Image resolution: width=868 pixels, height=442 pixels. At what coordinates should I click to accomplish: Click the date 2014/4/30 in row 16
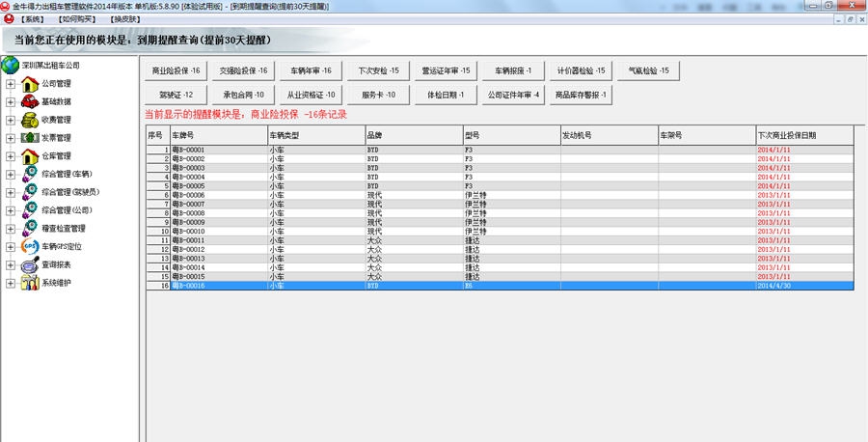(x=805, y=286)
